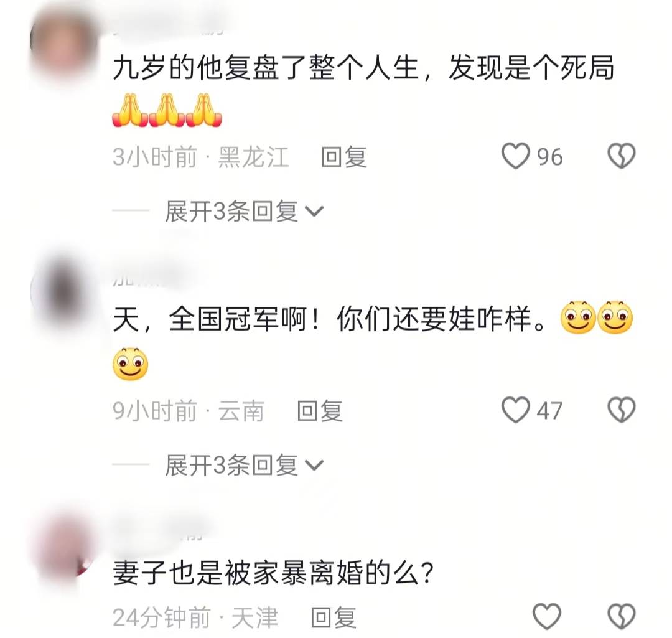Image resolution: width=672 pixels, height=638 pixels.
Task: Dislike the 黑龙江 comment with broken heart icon
Action: coord(622,156)
